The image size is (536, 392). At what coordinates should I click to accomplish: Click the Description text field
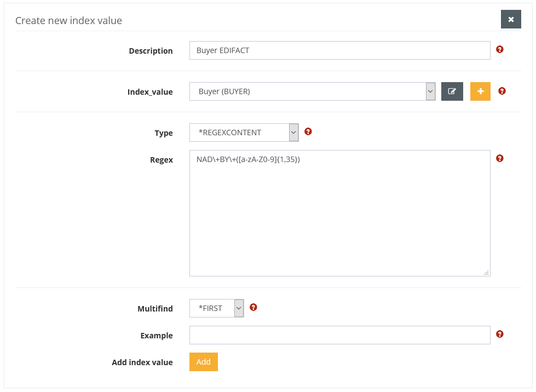point(339,50)
